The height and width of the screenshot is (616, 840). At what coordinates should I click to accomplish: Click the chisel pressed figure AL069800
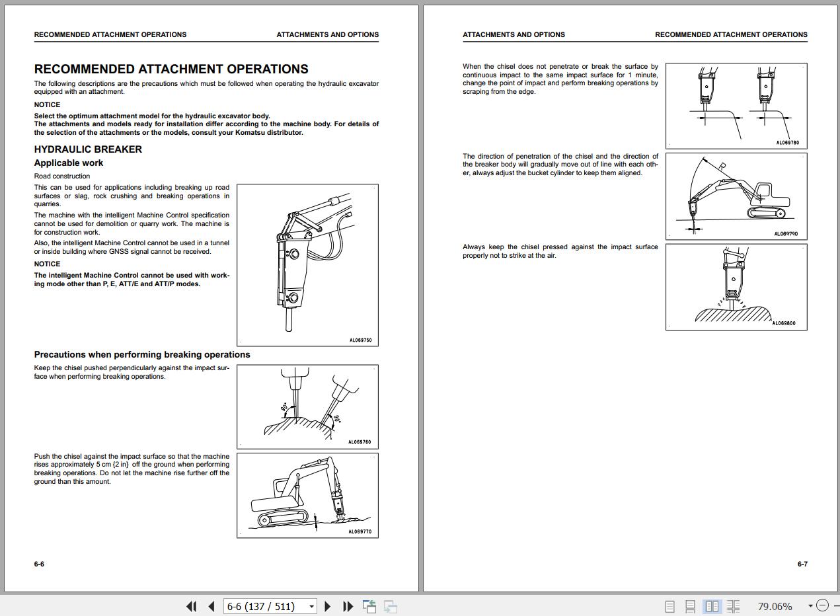pos(736,287)
